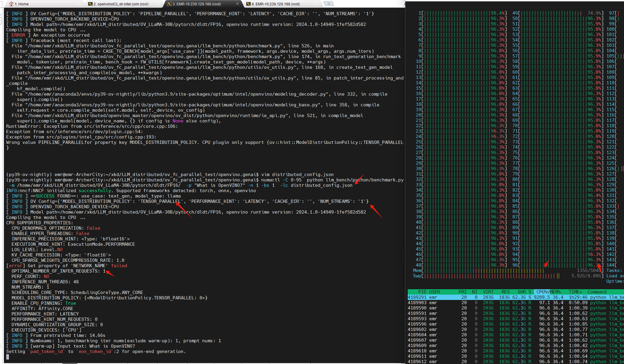Select htop process row PID 4189602

(x=516, y=329)
